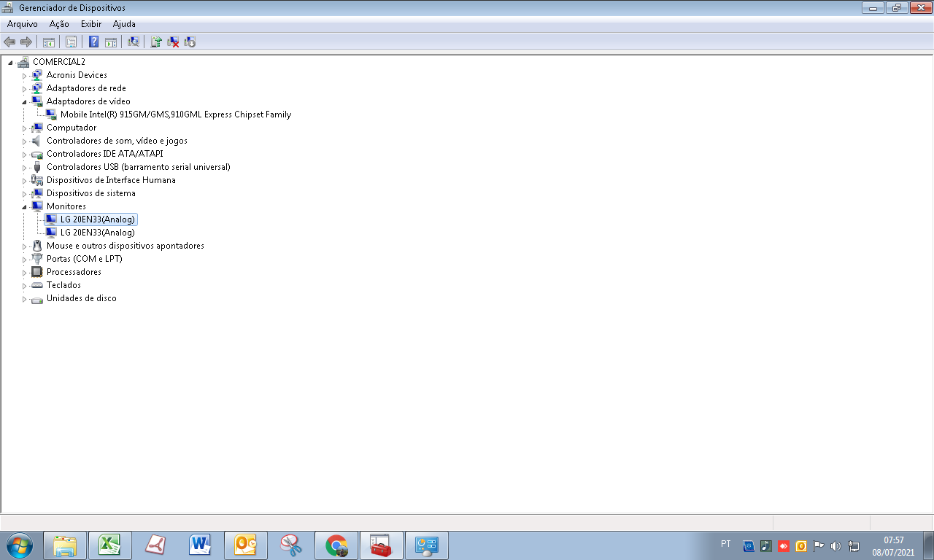Select COMERCIAL2 computer name text

pos(59,62)
